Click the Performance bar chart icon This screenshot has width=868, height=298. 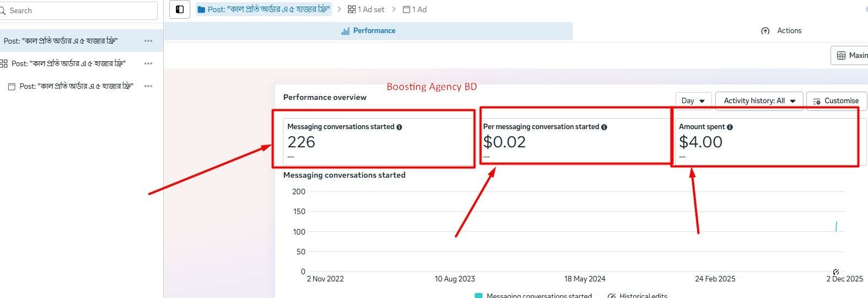pyautogui.click(x=346, y=31)
